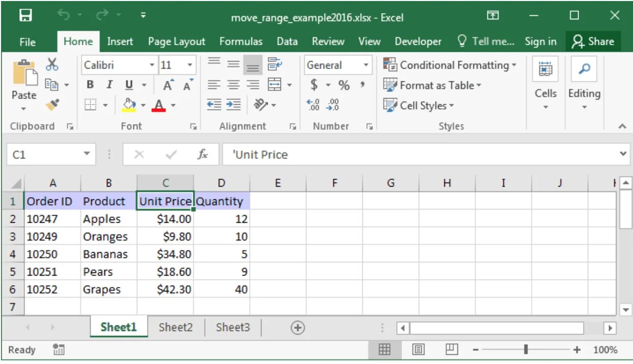The height and width of the screenshot is (364, 633).
Task: Open the Calibri font name dropdown
Action: point(152,65)
